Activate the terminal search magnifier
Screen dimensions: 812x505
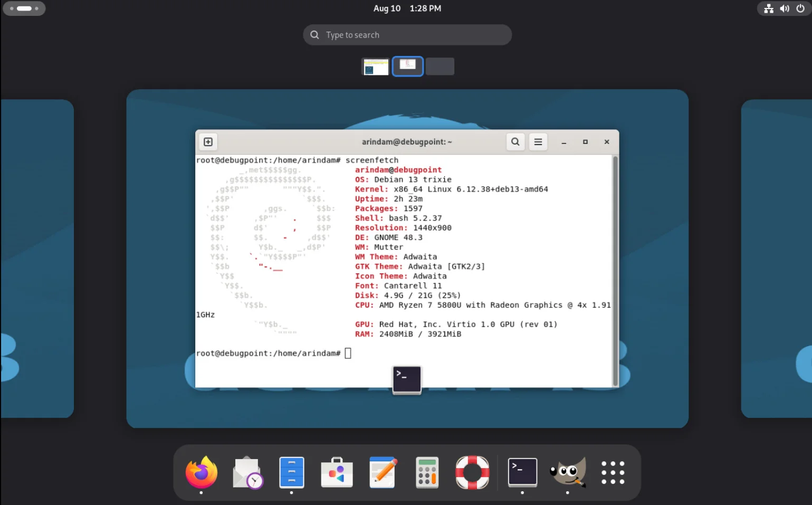(515, 141)
